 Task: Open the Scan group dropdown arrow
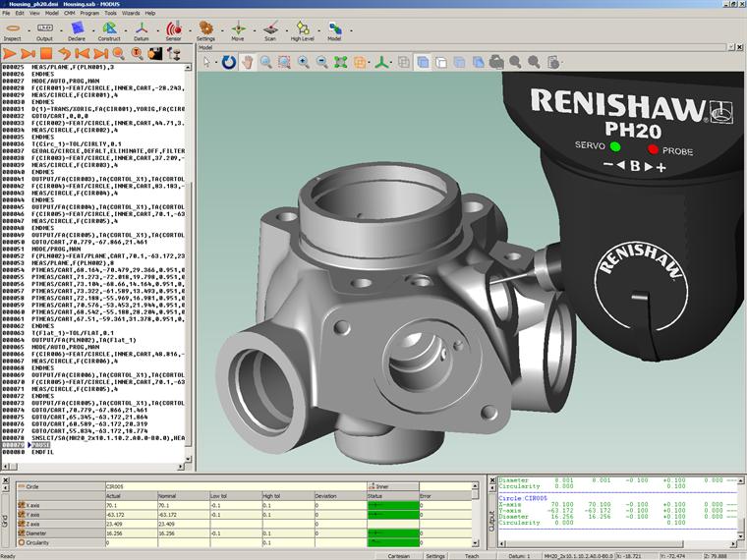pos(287,30)
